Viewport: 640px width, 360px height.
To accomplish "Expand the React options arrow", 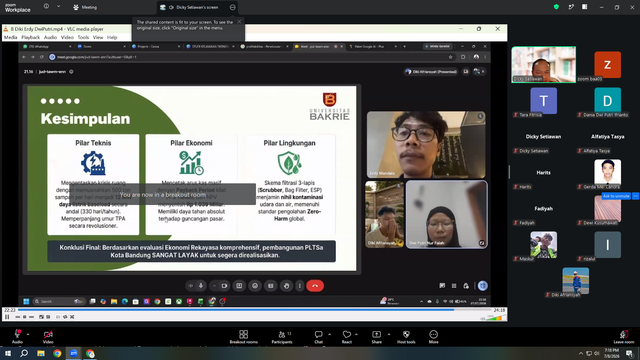I will (x=356, y=334).
